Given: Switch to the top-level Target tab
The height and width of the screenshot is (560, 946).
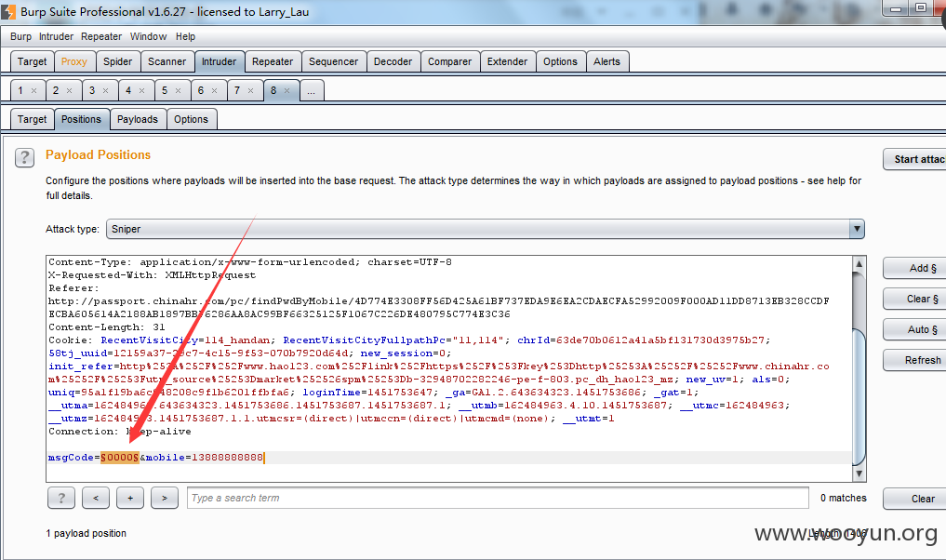Looking at the screenshot, I should click(x=32, y=61).
